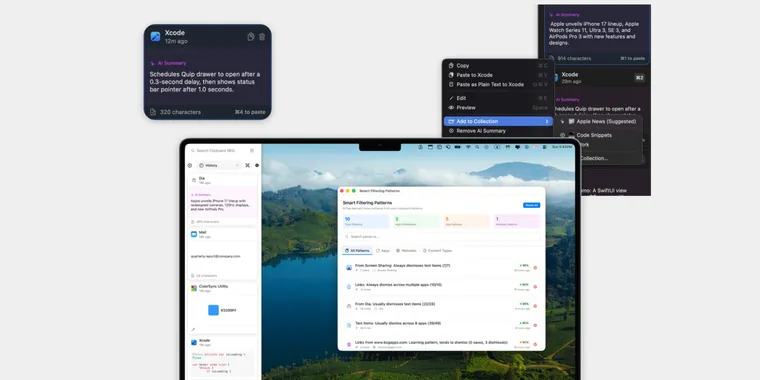Screen dimensions: 760x380
Task: Click the Website Patterns stat card showing 1
Action: click(517, 222)
